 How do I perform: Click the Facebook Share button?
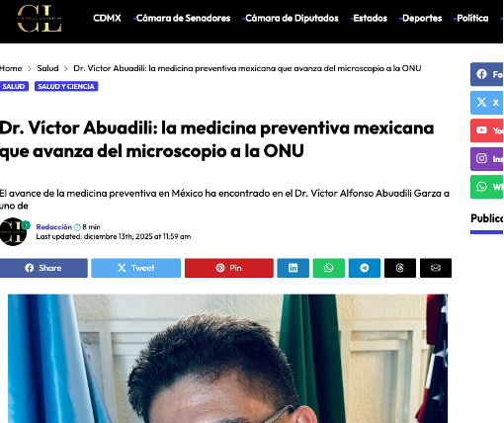[43, 268]
